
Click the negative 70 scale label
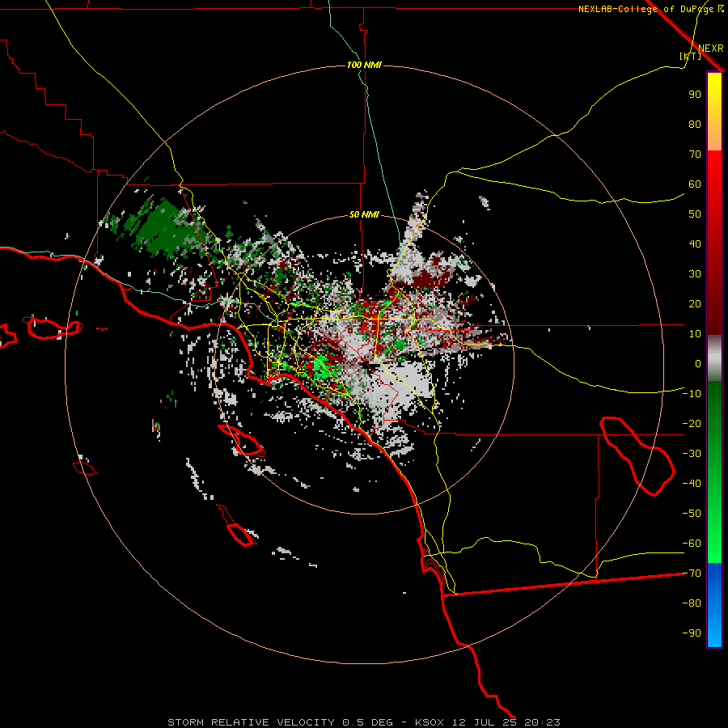(692, 574)
